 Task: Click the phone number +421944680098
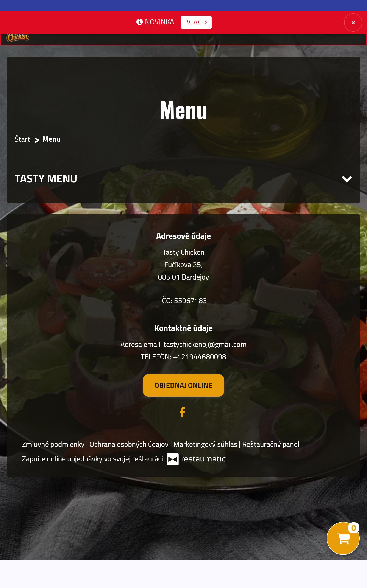point(200,357)
